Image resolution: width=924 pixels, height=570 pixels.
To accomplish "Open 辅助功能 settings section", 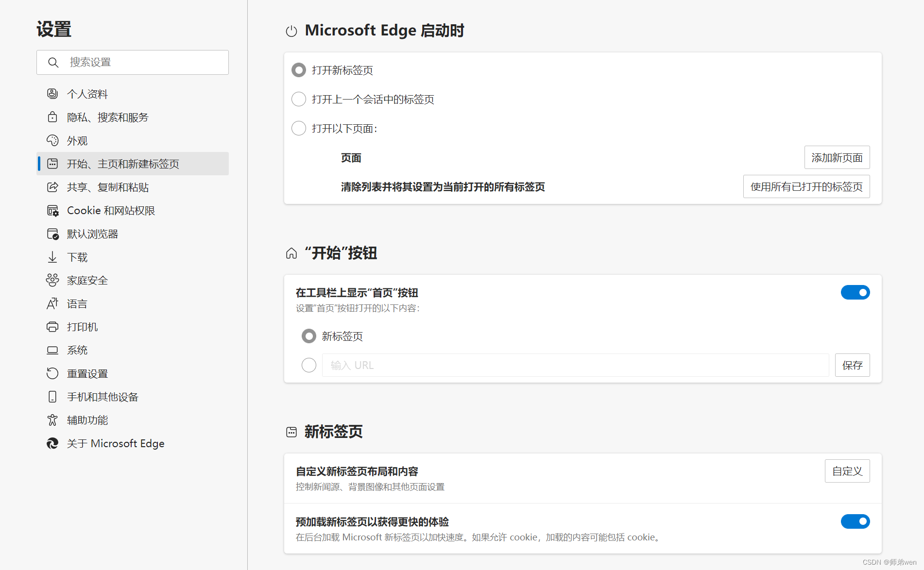I will pyautogui.click(x=133, y=420).
